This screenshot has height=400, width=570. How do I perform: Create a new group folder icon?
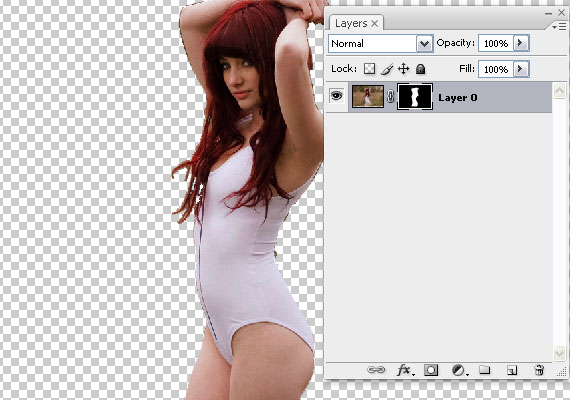click(x=485, y=370)
